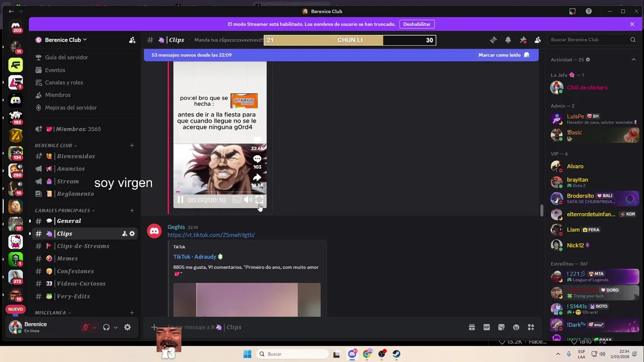Open the Memes channel
The height and width of the screenshot is (362, 644).
coord(67,259)
